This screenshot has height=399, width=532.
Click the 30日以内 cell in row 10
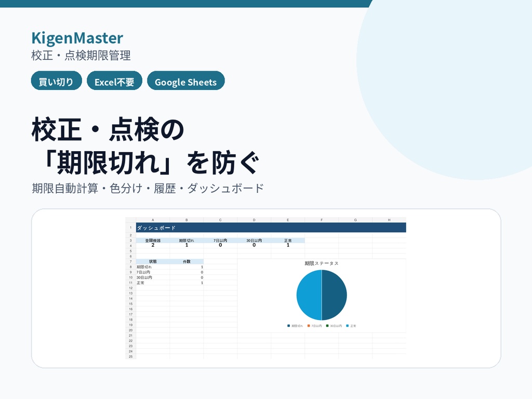coord(153,277)
